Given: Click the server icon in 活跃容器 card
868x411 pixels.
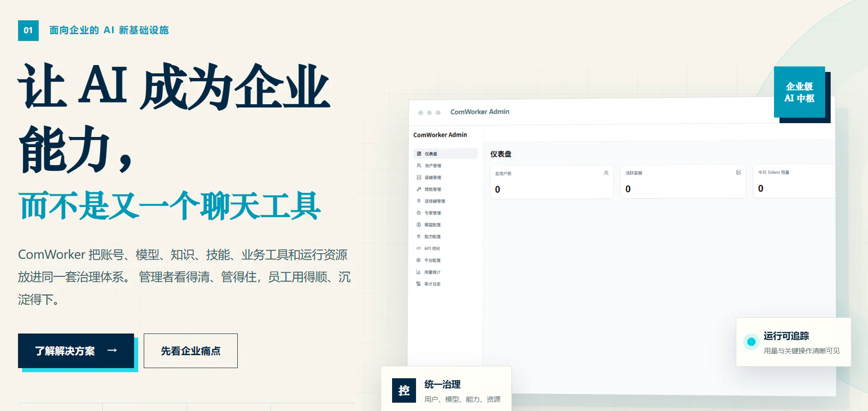Looking at the screenshot, I should pos(739,172).
